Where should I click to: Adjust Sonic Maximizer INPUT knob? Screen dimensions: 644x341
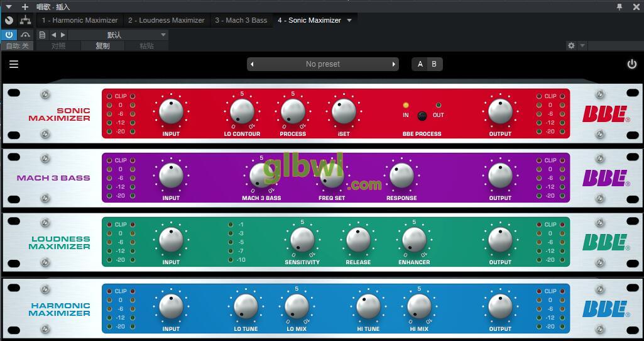click(171, 111)
